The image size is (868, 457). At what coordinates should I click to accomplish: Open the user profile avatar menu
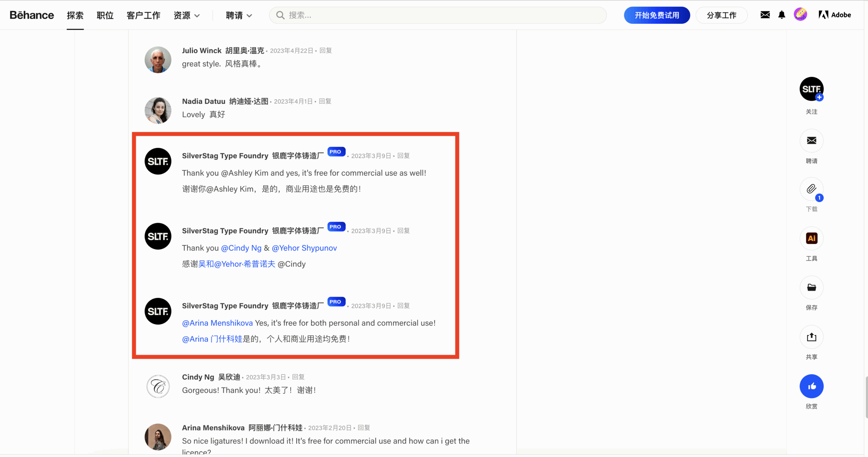click(800, 15)
